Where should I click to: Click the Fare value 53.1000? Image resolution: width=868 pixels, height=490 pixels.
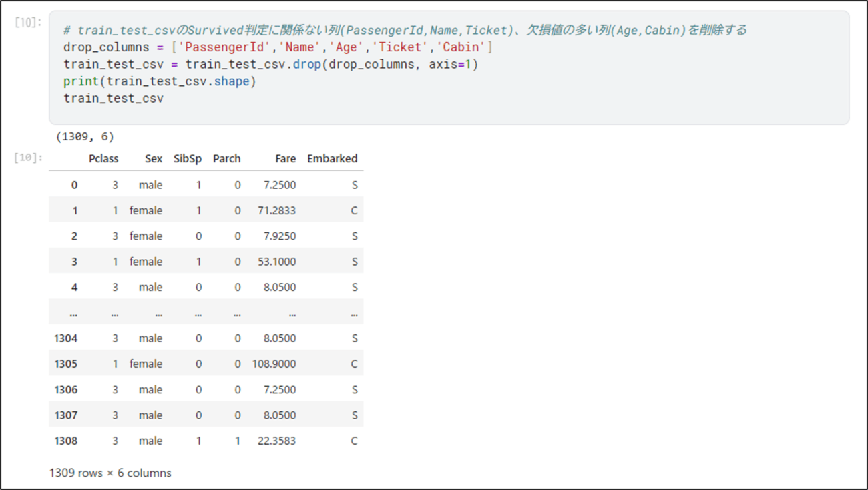[277, 262]
